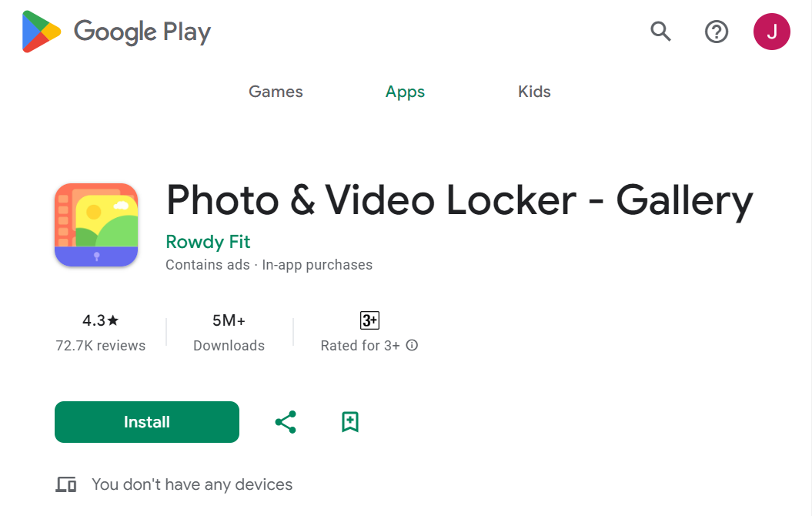Add app to wishlist via bookmark icon

click(x=350, y=422)
